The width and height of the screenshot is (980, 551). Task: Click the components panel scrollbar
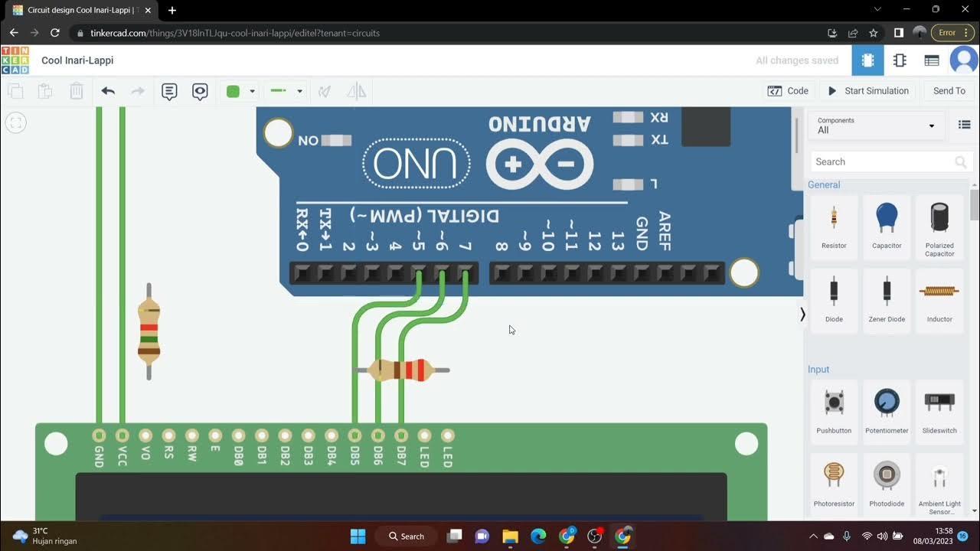pos(974,205)
